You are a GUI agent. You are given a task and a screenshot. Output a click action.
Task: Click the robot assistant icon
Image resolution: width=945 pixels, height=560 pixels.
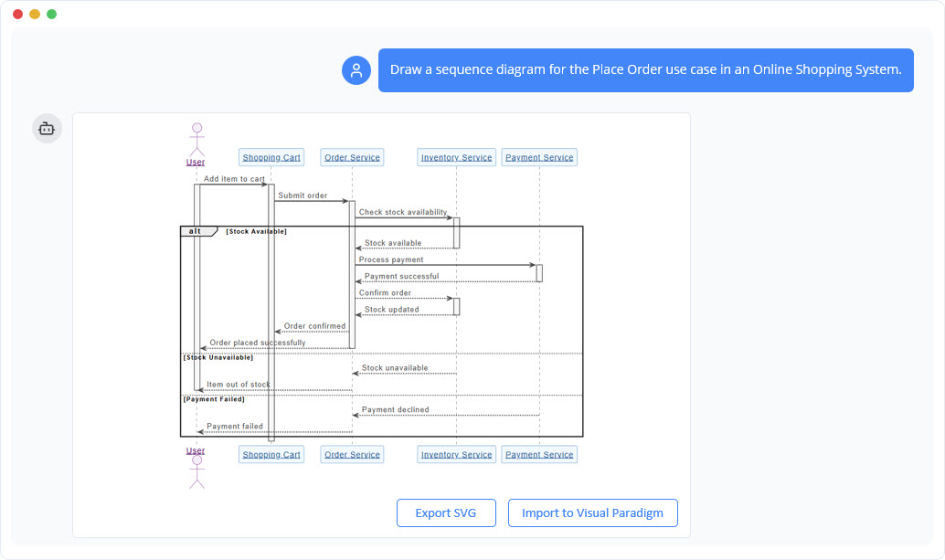click(47, 128)
